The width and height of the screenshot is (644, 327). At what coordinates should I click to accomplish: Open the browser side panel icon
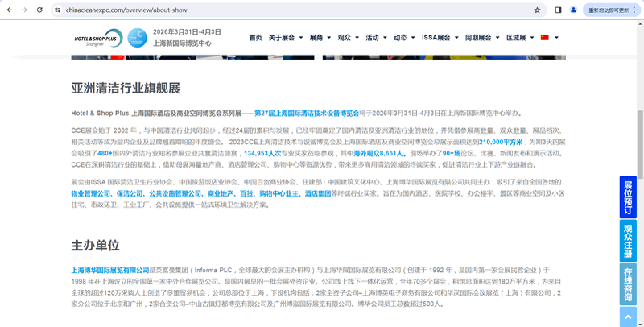pos(559,10)
